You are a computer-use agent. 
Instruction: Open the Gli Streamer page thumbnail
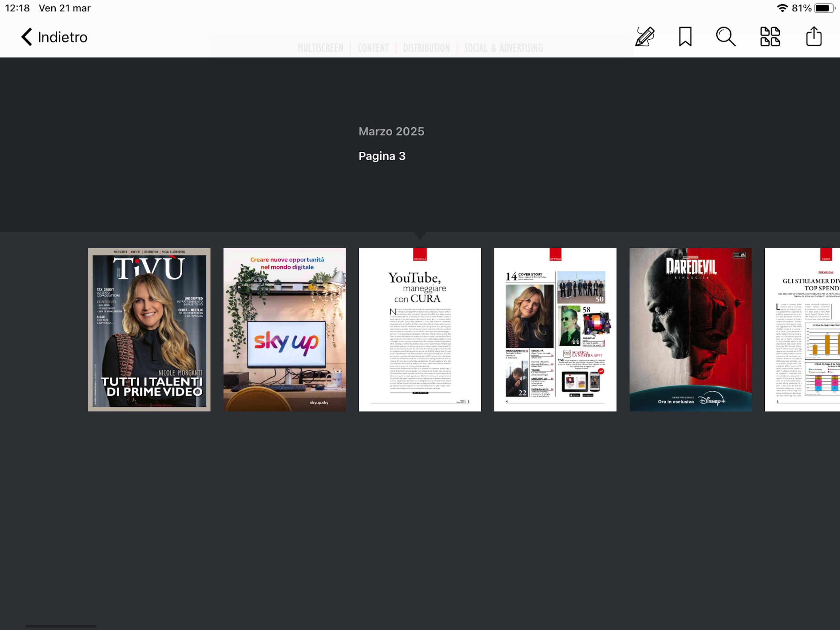click(802, 329)
